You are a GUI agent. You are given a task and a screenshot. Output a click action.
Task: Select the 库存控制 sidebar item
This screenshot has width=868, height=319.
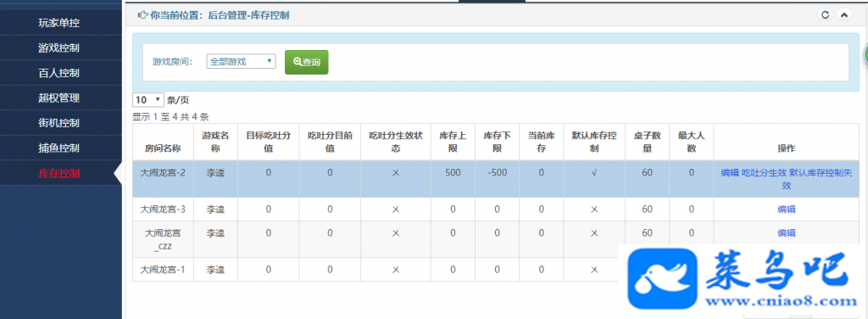click(59, 173)
